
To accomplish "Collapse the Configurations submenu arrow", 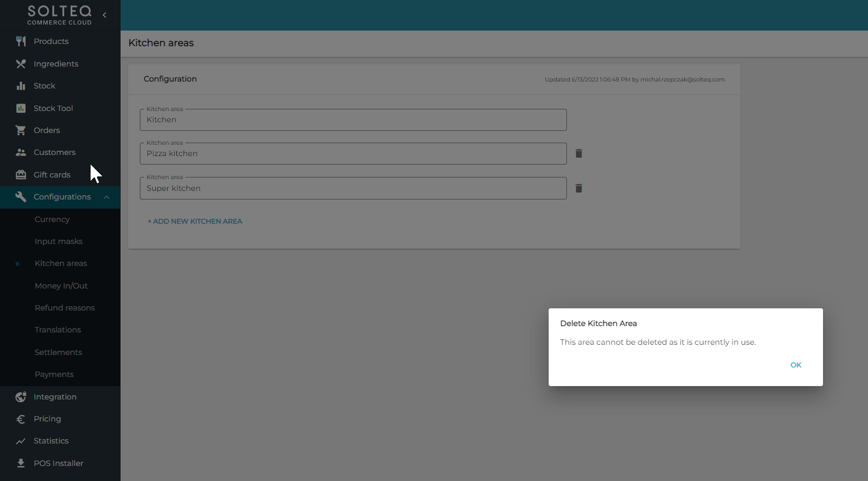I will pos(107,197).
